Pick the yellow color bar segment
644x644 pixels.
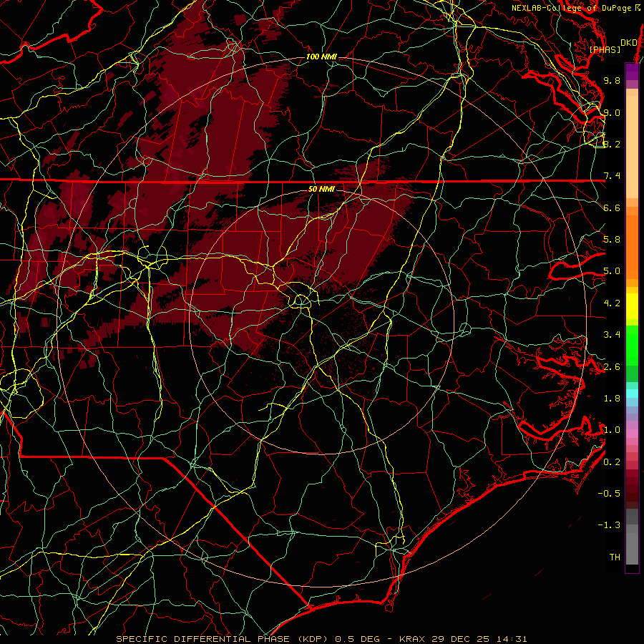632,306
